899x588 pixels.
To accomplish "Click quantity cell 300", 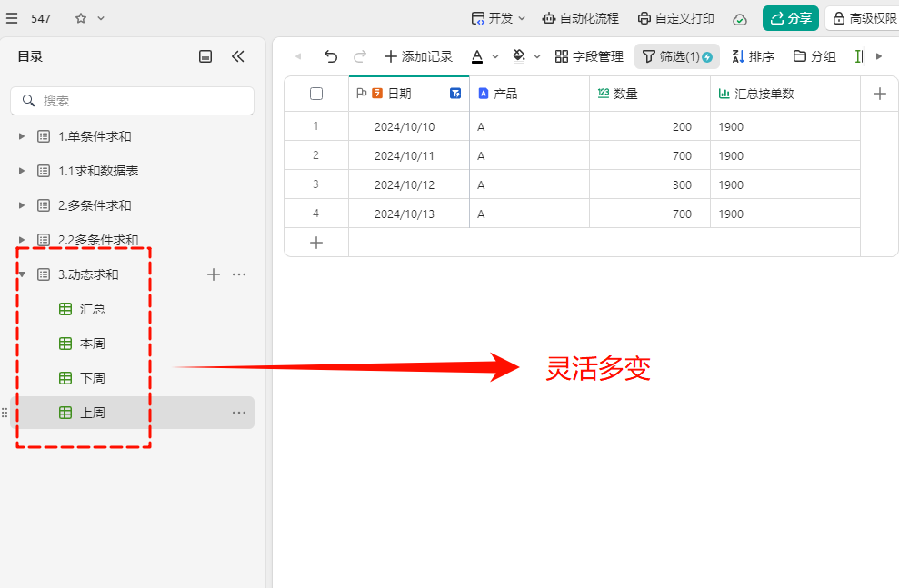I will pos(650,185).
